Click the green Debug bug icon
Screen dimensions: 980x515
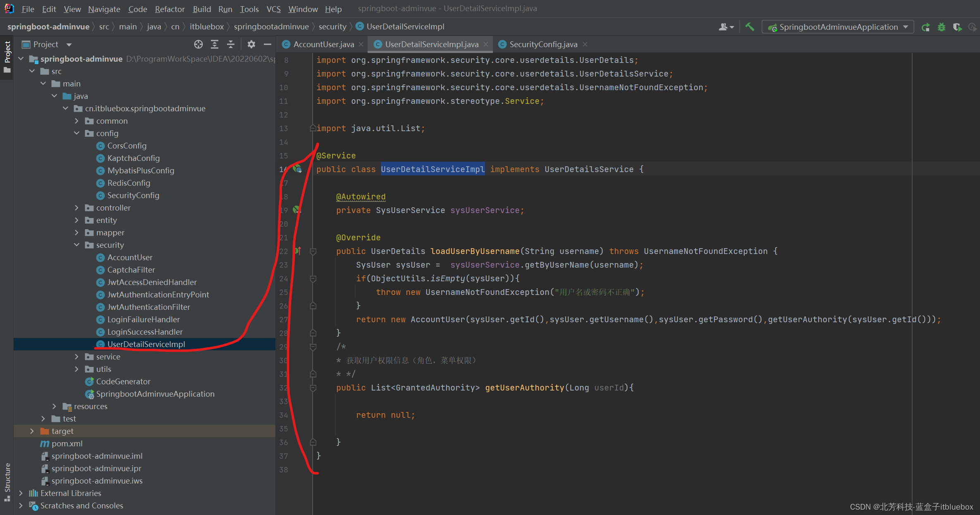pyautogui.click(x=942, y=27)
